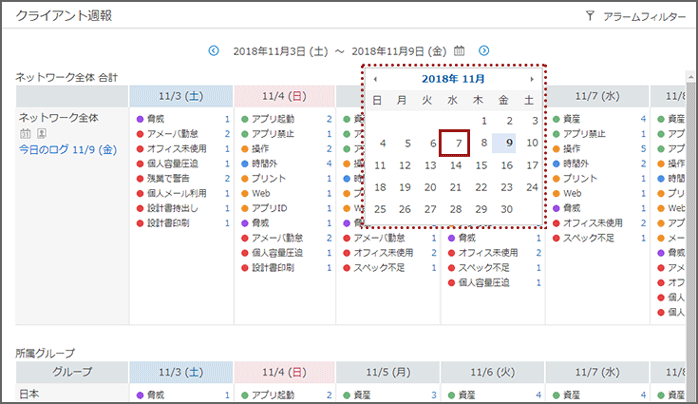The height and width of the screenshot is (404, 698).
Task: Click user icon under ネットワーク全体
Action: click(41, 133)
